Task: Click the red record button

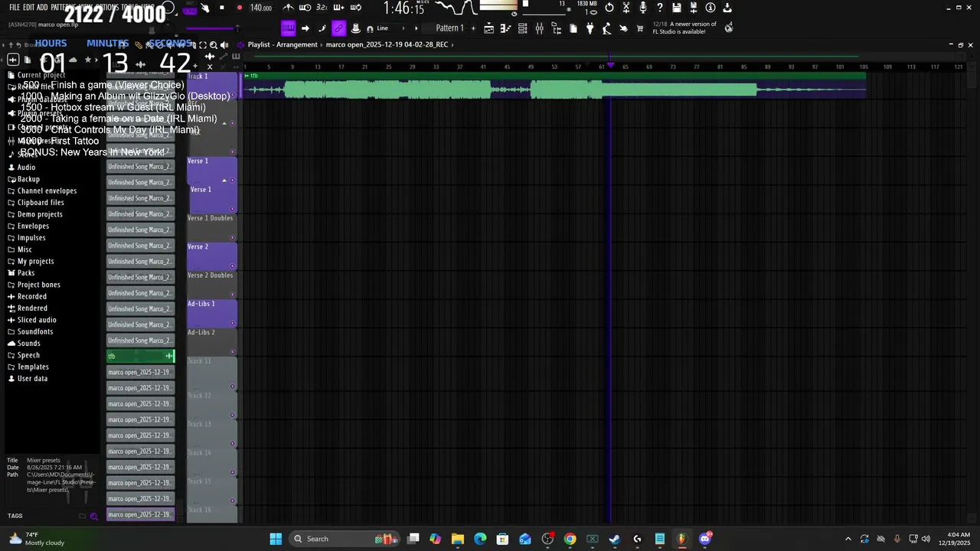Action: 240,8
